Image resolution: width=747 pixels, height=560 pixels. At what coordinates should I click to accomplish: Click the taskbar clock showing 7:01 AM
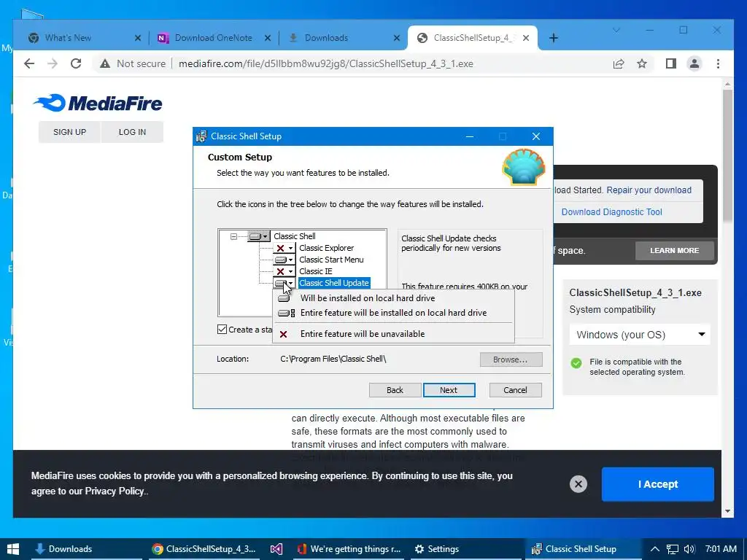coord(721,549)
